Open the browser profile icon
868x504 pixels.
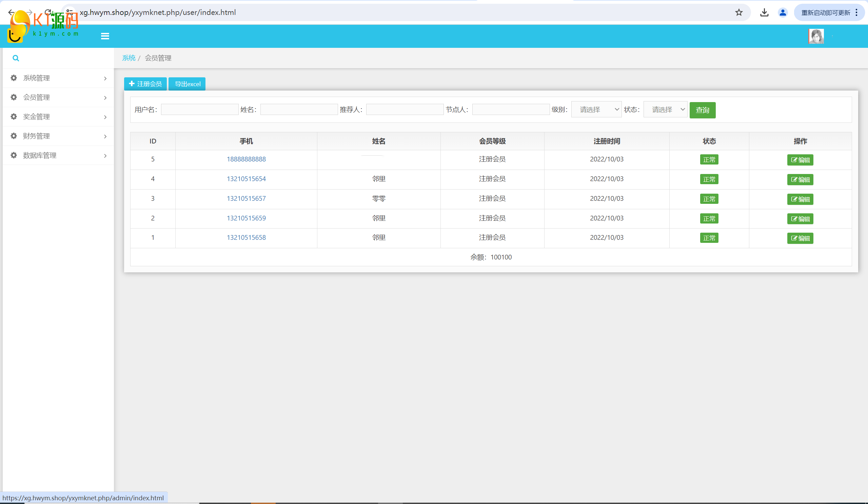point(783,13)
